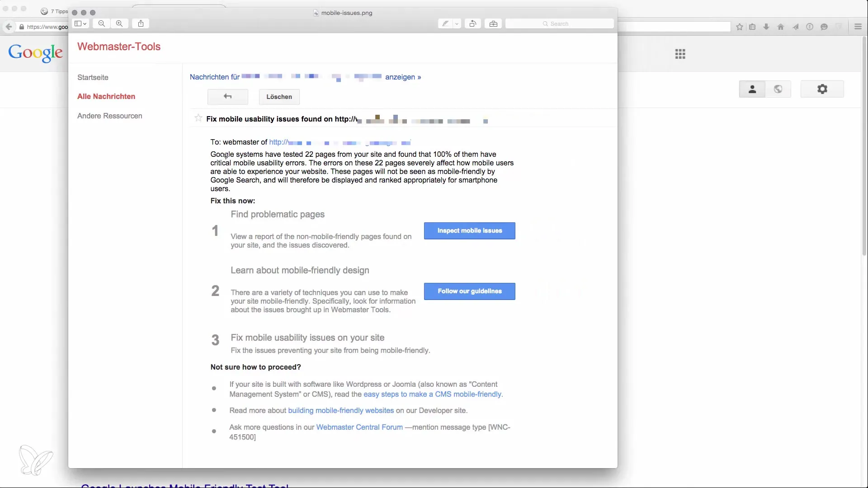Click the Löschen button
868x488 pixels.
point(279,97)
